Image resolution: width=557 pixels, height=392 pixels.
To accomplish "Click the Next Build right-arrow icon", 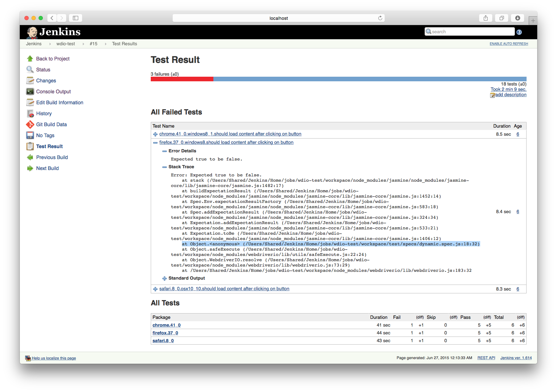I will [30, 168].
